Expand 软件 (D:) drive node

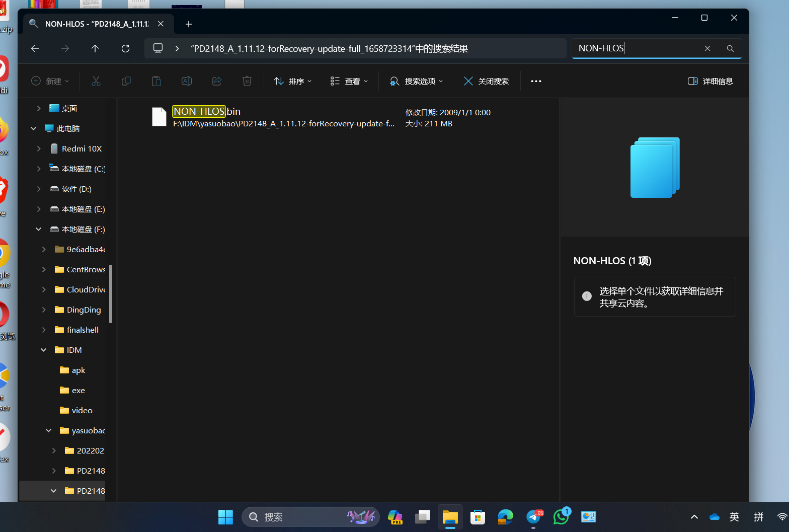(x=39, y=189)
